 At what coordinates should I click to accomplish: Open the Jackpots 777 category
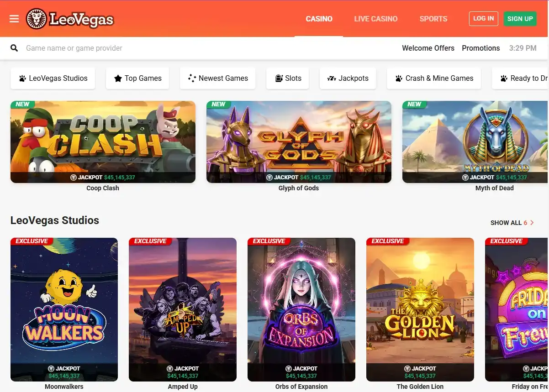[x=348, y=78]
